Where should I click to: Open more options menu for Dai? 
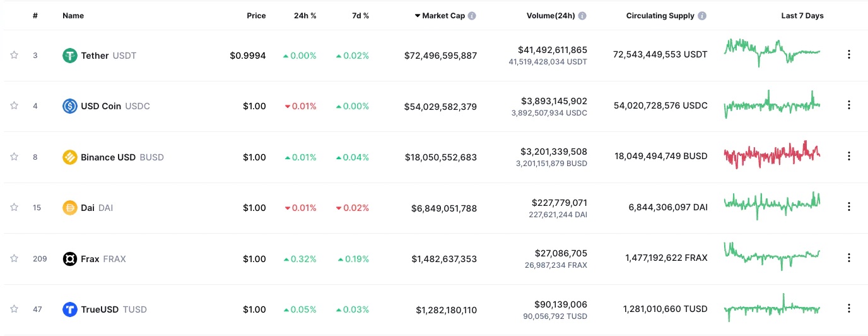pos(848,207)
